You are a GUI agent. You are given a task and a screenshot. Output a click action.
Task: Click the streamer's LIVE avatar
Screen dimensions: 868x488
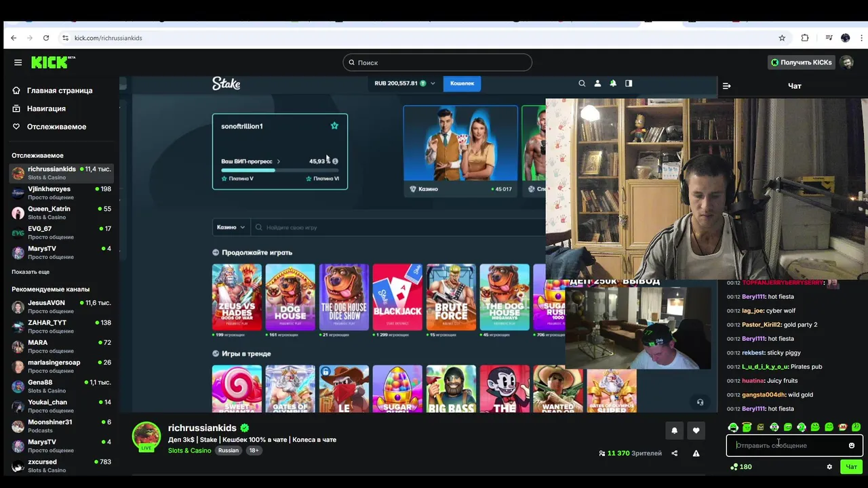tap(146, 436)
